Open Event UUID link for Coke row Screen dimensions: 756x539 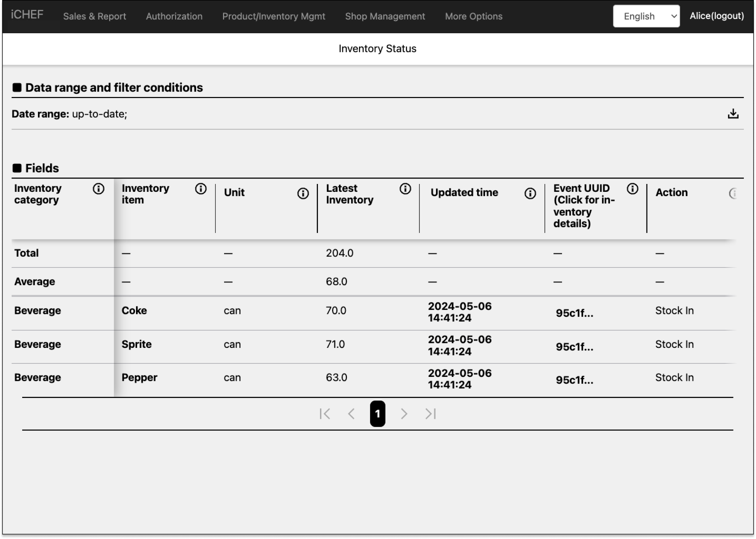pos(574,313)
